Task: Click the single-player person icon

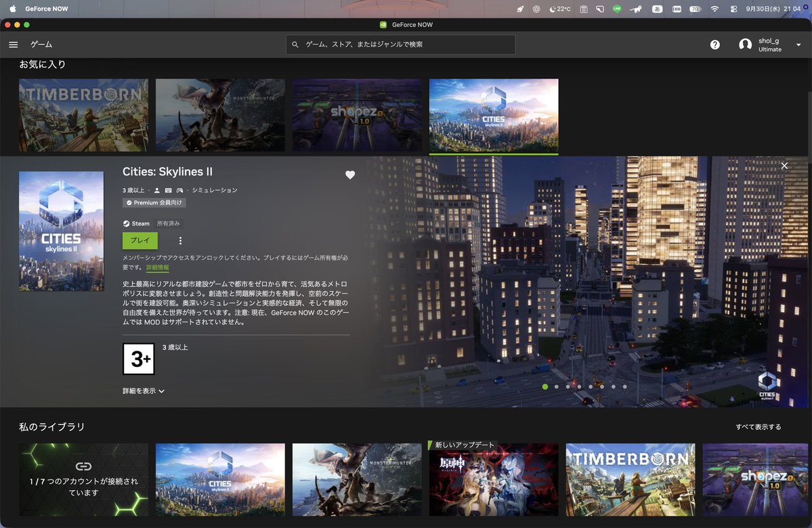Action: [x=157, y=190]
